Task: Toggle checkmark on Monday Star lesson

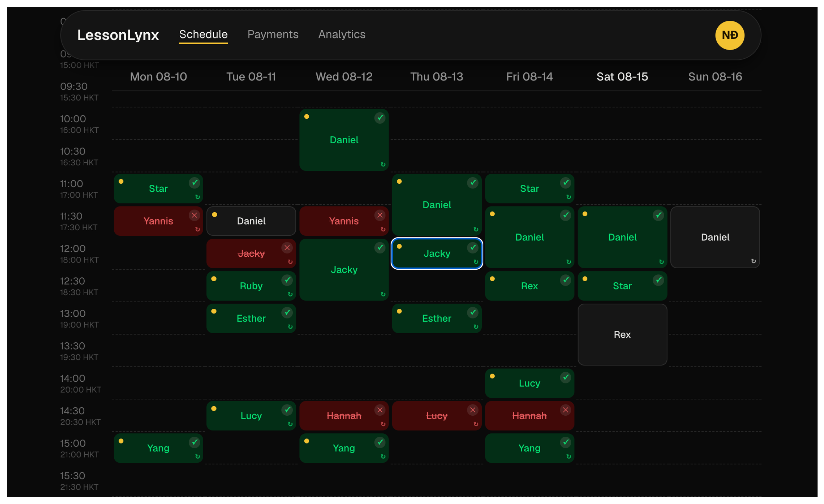Action: tap(194, 183)
